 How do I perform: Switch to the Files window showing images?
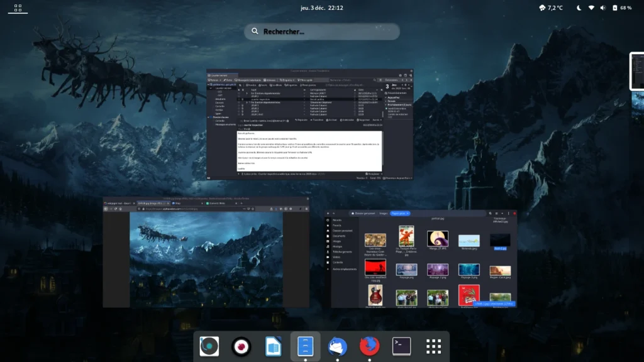pos(421,259)
